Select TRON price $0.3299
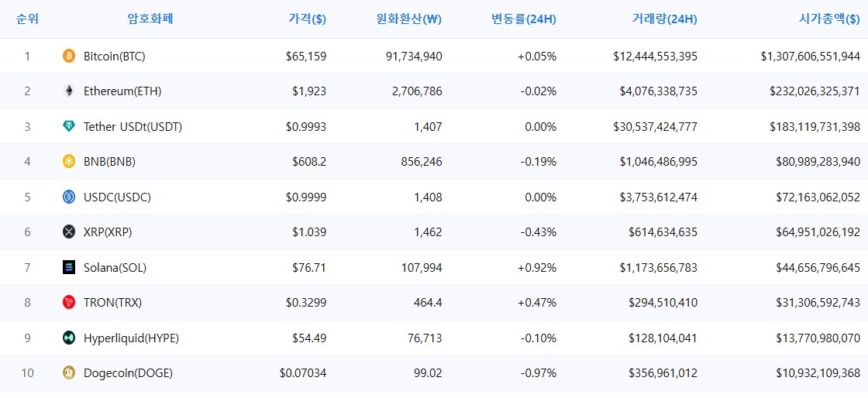868x398 pixels. [306, 302]
